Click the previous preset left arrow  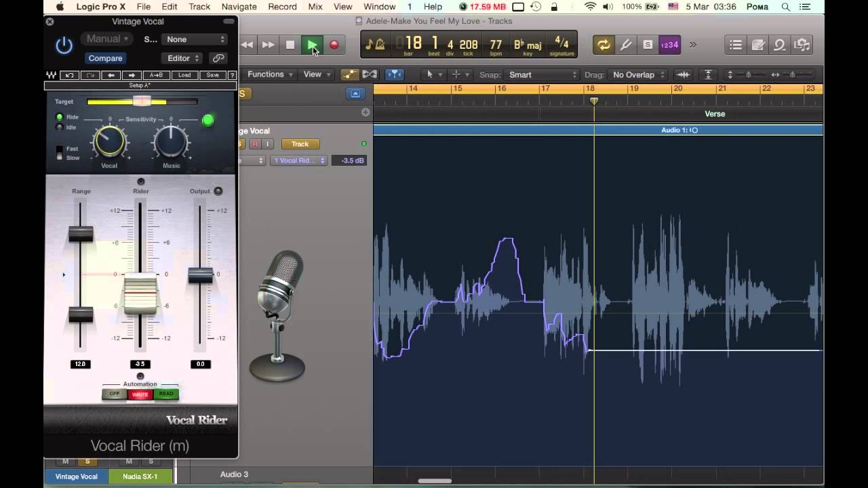(x=111, y=75)
